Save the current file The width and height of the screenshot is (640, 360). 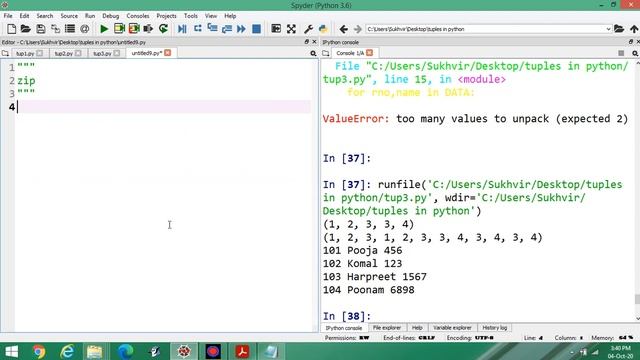[x=40, y=29]
